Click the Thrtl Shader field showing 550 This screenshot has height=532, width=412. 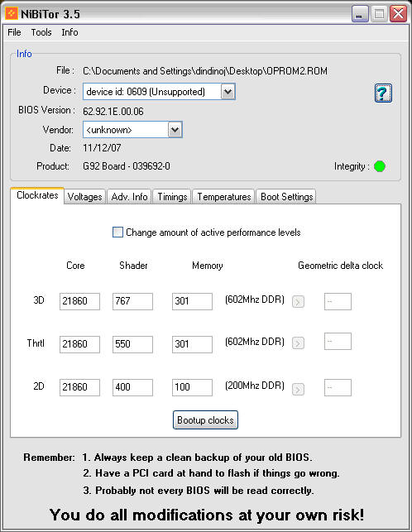[132, 344]
